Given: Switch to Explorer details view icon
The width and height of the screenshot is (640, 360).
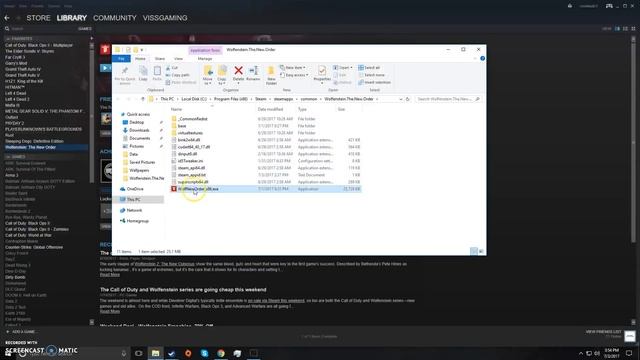Looking at the screenshot, I should [x=473, y=251].
